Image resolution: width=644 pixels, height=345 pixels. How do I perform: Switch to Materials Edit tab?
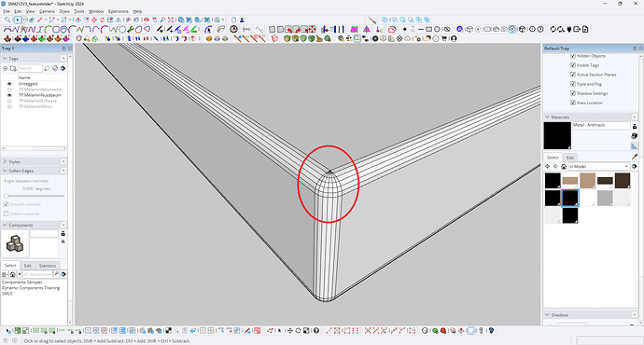[570, 158]
